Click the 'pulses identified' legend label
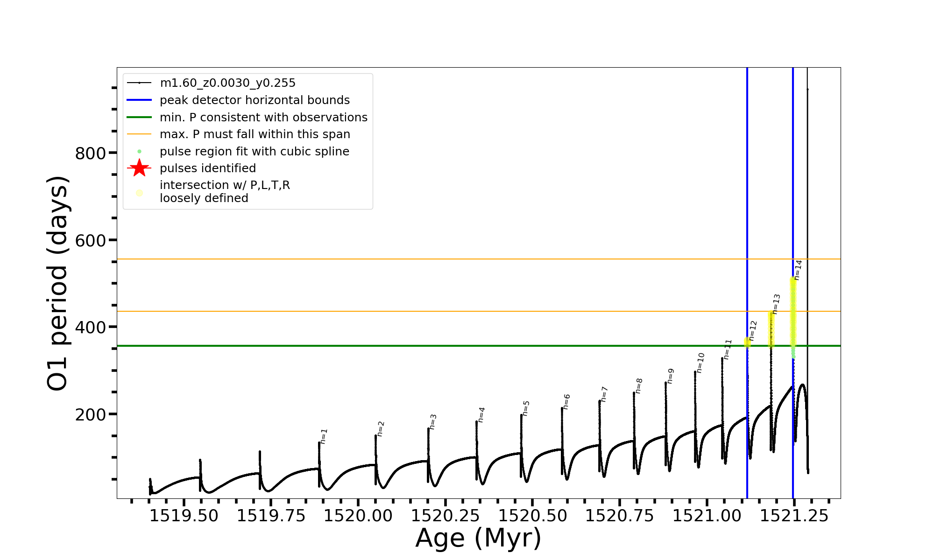Image resolution: width=934 pixels, height=560 pixels. [208, 168]
